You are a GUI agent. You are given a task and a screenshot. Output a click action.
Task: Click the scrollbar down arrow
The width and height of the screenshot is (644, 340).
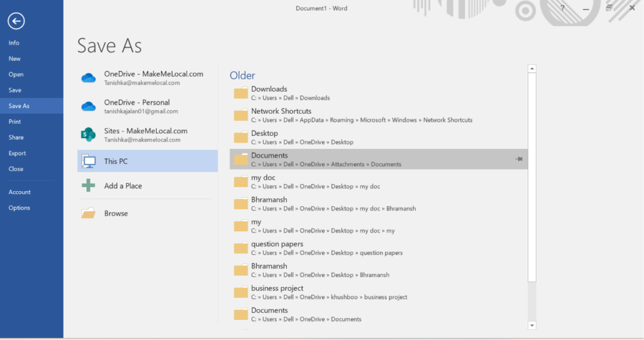pyautogui.click(x=532, y=325)
